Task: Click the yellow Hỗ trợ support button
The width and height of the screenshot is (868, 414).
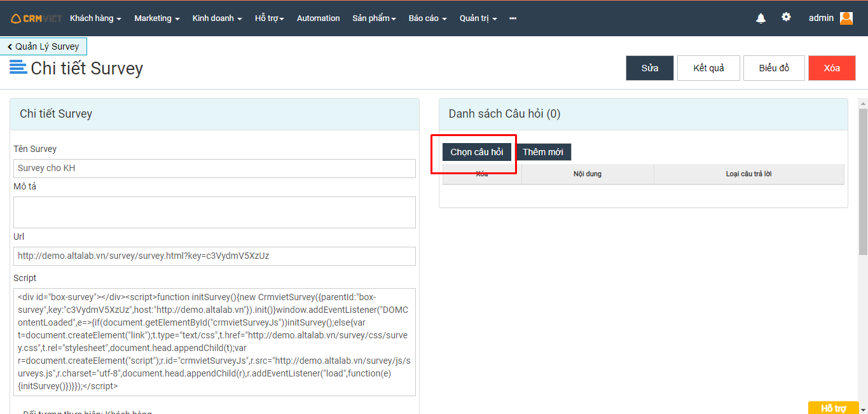Action: 834,408
